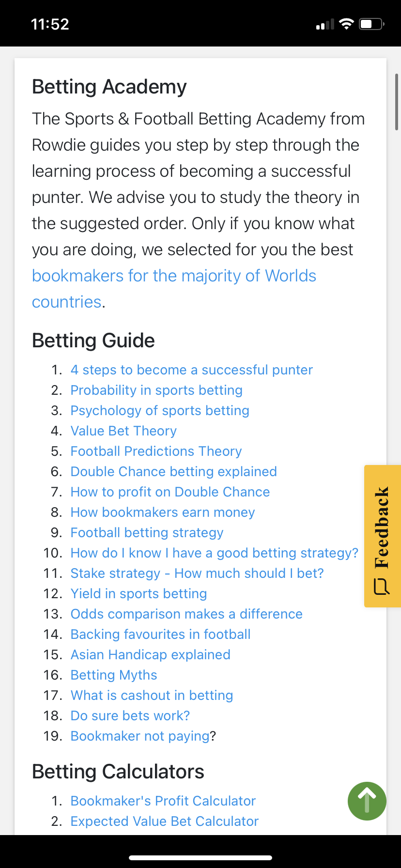Screen dimensions: 401x868
Task: Open How to profit on Double Chance
Action: (x=170, y=492)
